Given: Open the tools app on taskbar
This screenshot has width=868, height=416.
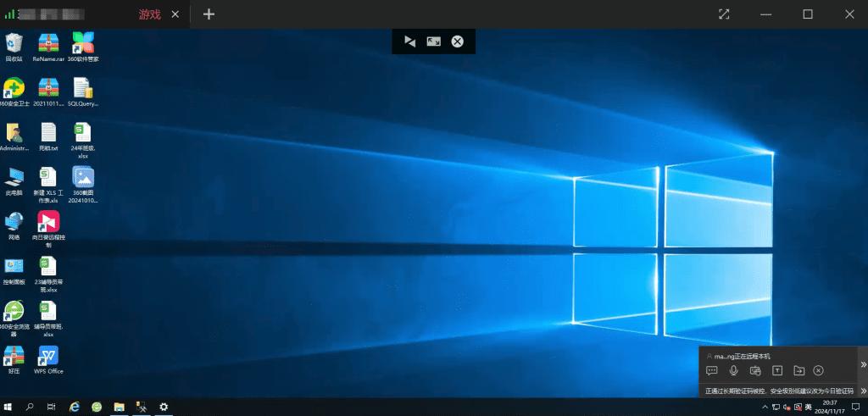Looking at the screenshot, I should [x=142, y=408].
